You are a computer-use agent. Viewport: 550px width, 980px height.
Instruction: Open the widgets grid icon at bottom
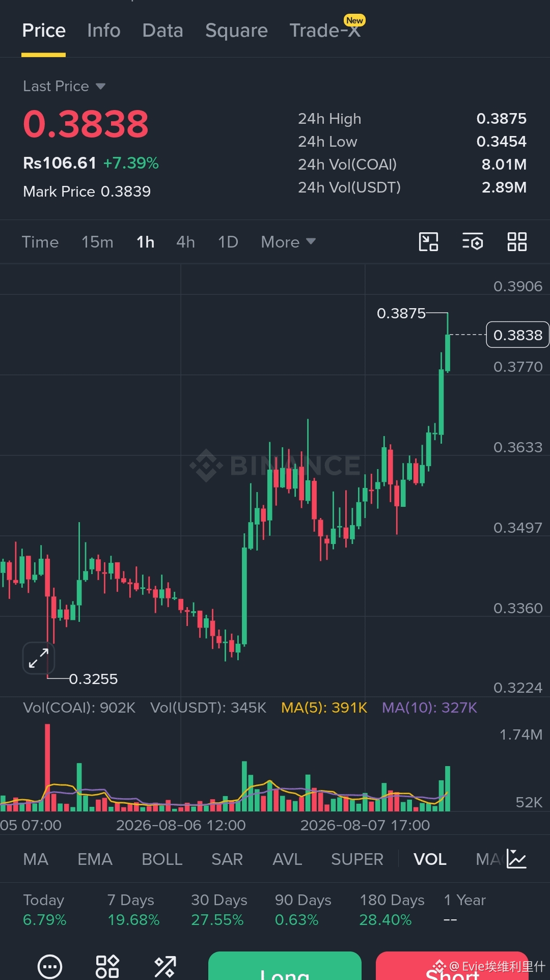tap(107, 966)
